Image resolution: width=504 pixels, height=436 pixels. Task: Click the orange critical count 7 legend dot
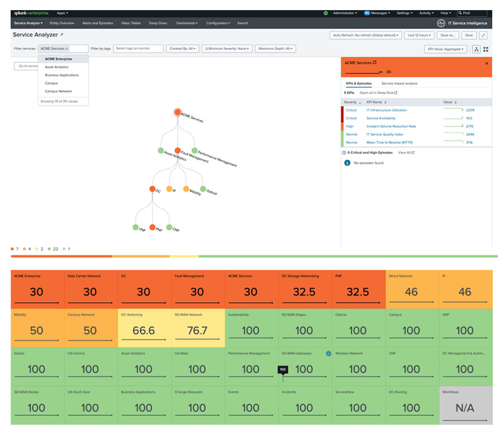pos(12,249)
